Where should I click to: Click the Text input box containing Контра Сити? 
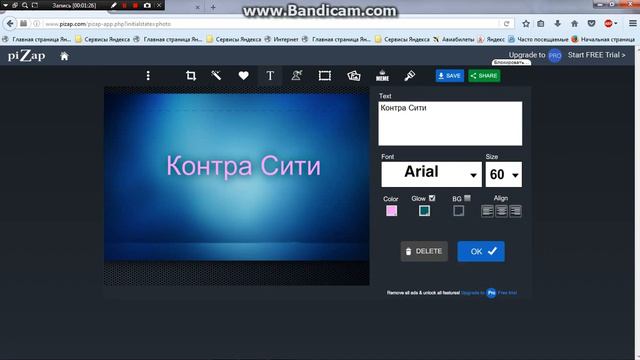point(450,124)
